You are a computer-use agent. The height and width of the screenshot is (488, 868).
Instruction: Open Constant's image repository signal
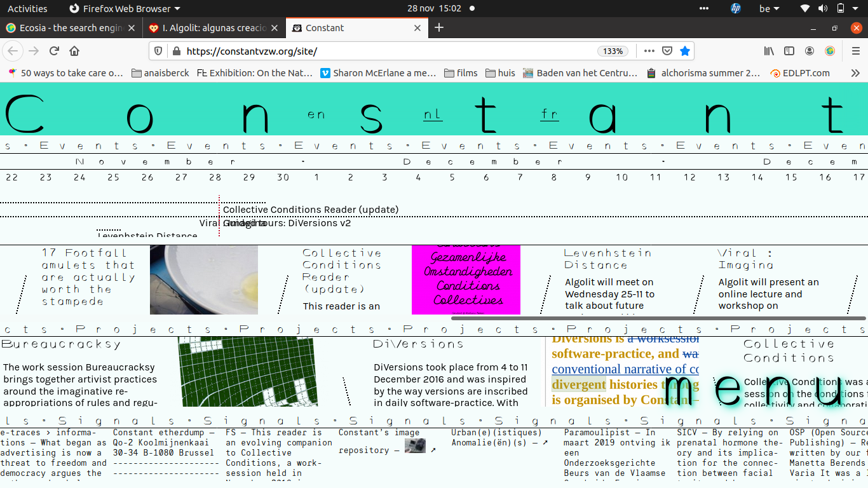pyautogui.click(x=387, y=441)
